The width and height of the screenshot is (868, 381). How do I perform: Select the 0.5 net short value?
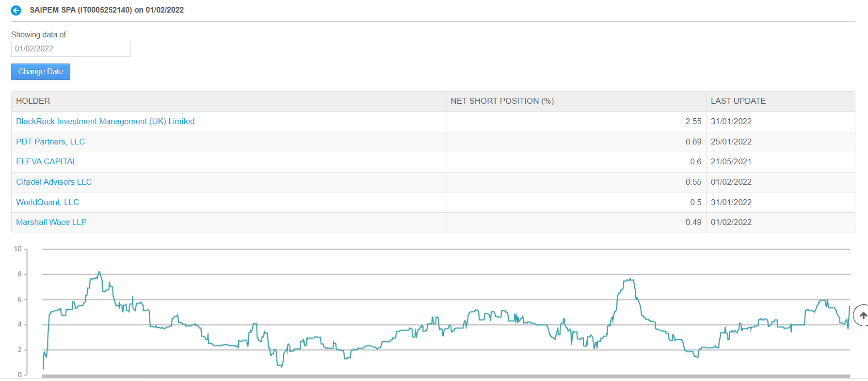pyautogui.click(x=696, y=202)
